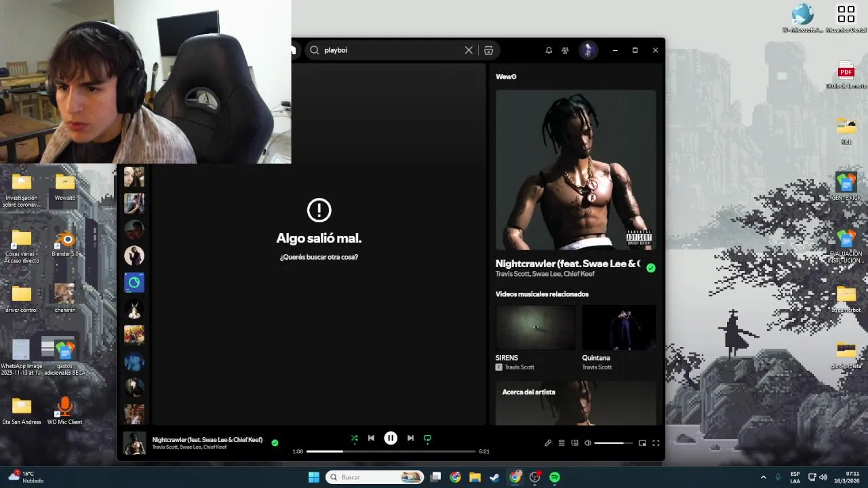Open 'Acerca del artista' card
The height and width of the screenshot is (488, 868).
pos(576,403)
